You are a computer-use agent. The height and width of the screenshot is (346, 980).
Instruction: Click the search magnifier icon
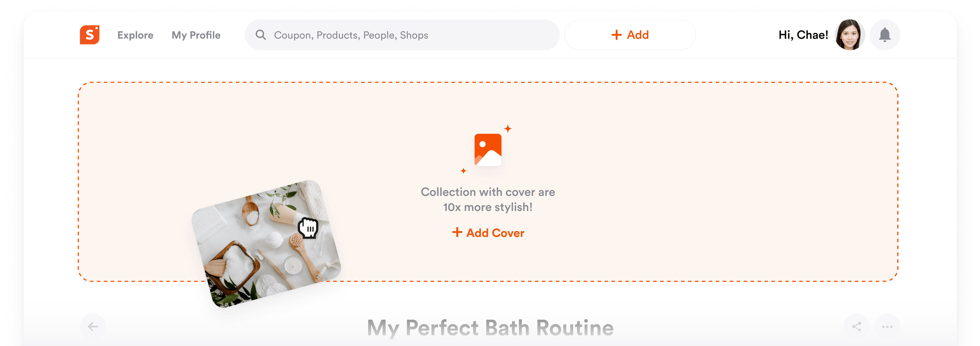[261, 35]
